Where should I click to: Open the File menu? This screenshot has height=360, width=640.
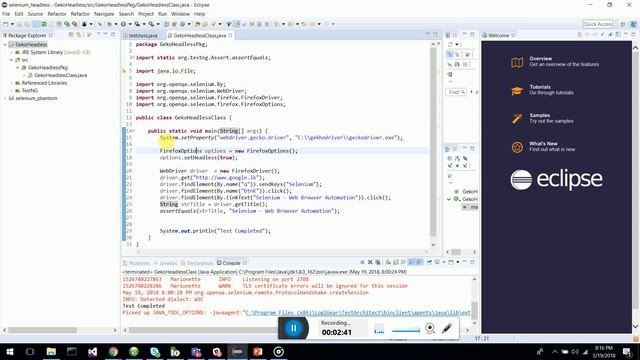tap(6, 14)
